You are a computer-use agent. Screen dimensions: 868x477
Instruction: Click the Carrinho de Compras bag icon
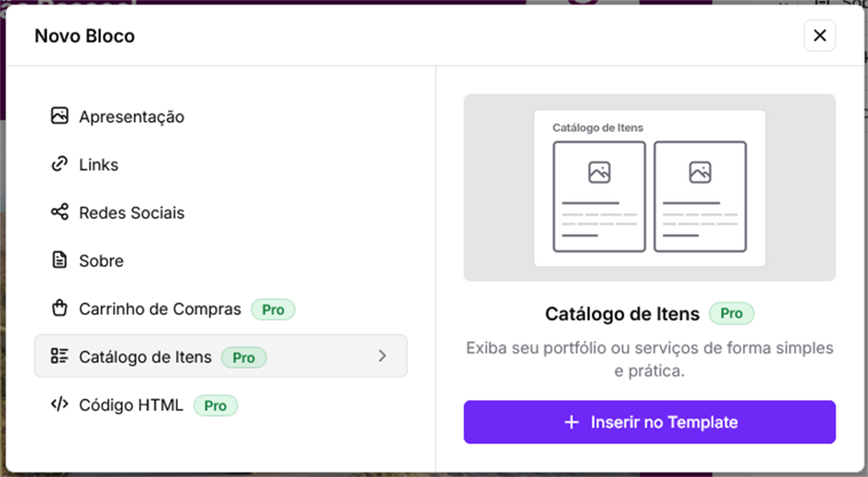pos(59,308)
